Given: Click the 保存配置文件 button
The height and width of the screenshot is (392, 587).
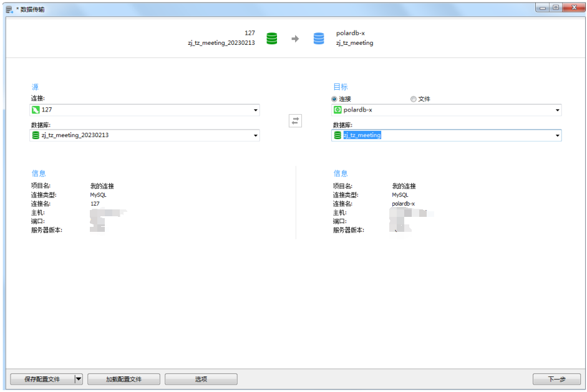Looking at the screenshot, I should (x=42, y=379).
